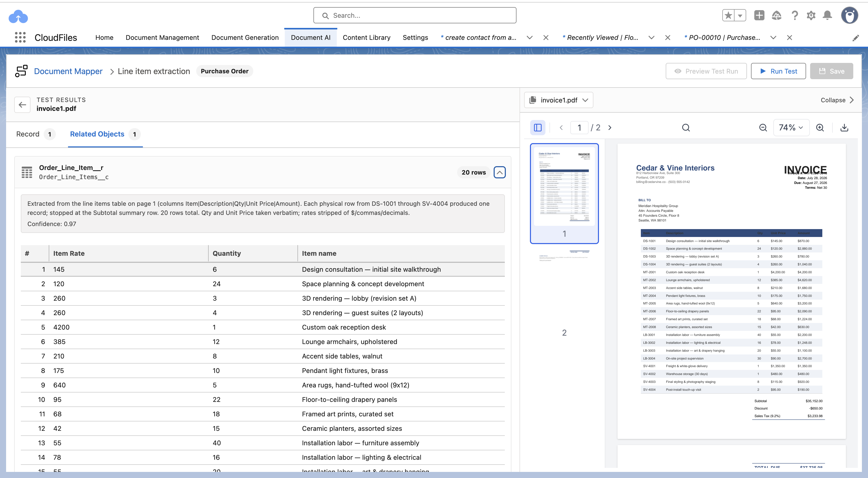The width and height of the screenshot is (868, 478).
Task: Click the Item Rate column header
Action: click(128, 253)
